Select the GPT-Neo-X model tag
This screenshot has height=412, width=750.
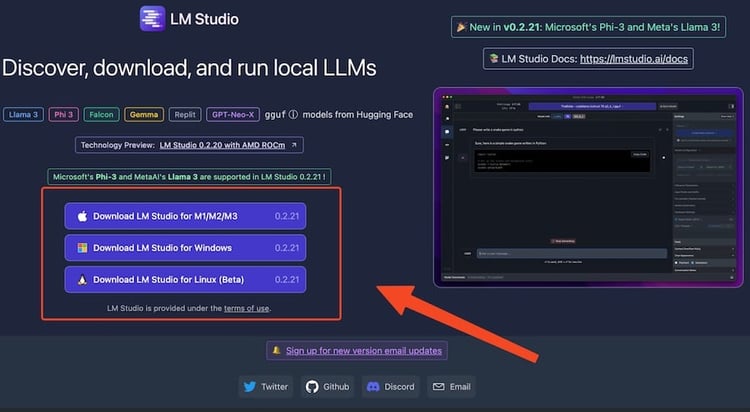[x=232, y=115]
